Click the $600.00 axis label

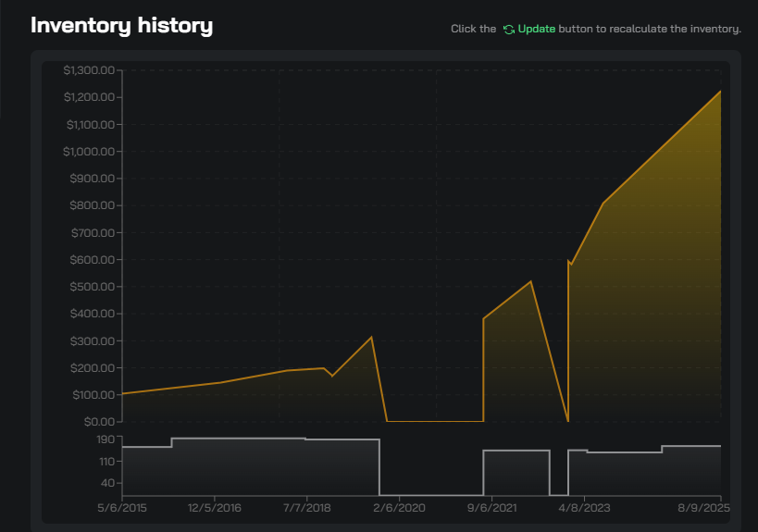tap(93, 260)
